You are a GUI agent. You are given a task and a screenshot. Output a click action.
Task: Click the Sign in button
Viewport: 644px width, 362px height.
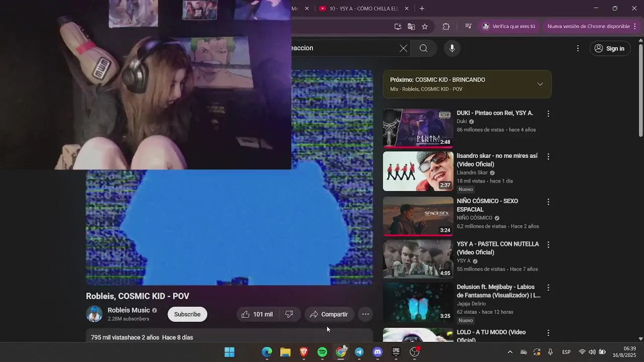click(x=609, y=48)
